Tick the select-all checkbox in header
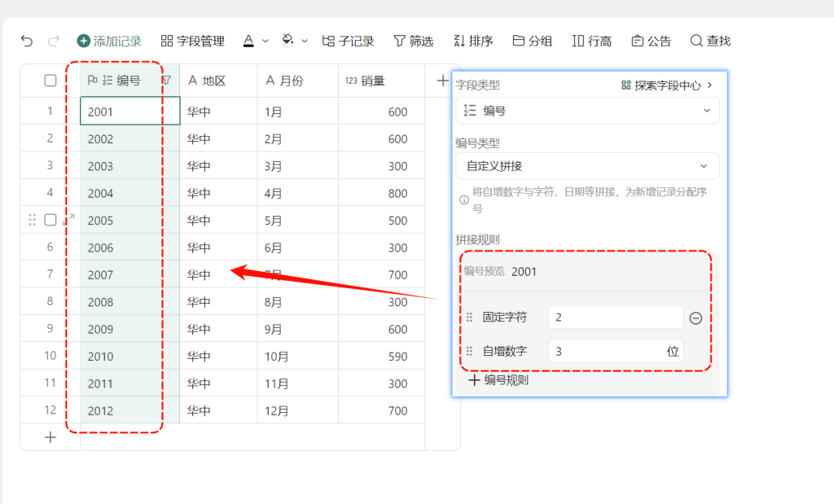834x504 pixels. point(50,81)
